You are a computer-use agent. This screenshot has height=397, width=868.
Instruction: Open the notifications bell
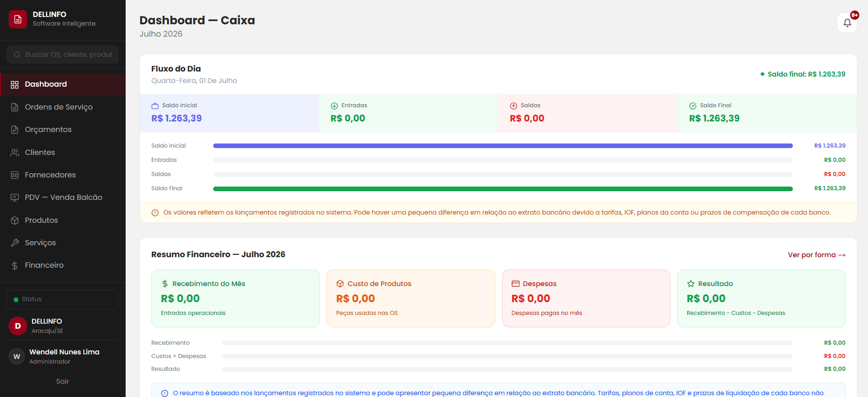(847, 22)
